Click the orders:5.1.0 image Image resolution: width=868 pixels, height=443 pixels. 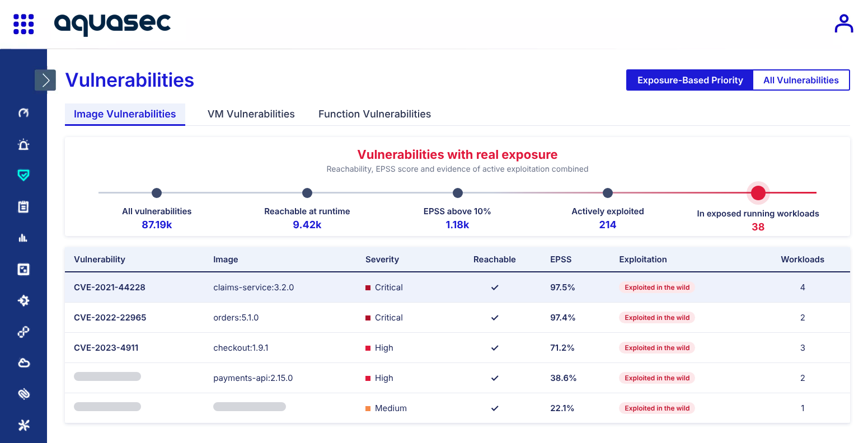236,318
